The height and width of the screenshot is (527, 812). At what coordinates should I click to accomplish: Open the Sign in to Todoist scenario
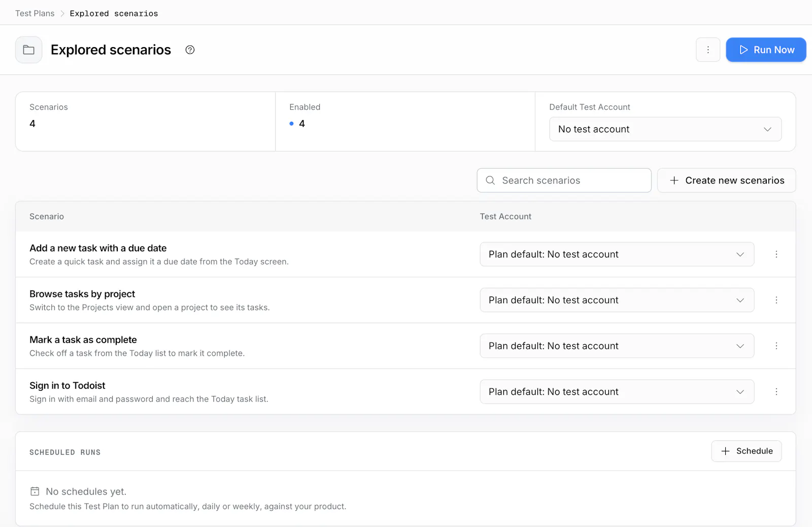tap(67, 385)
